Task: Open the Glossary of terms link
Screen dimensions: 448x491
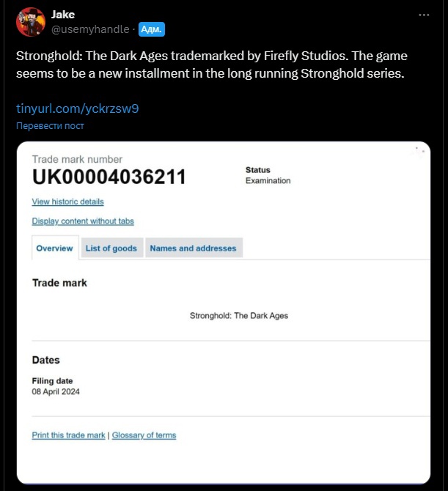Action: tap(144, 435)
